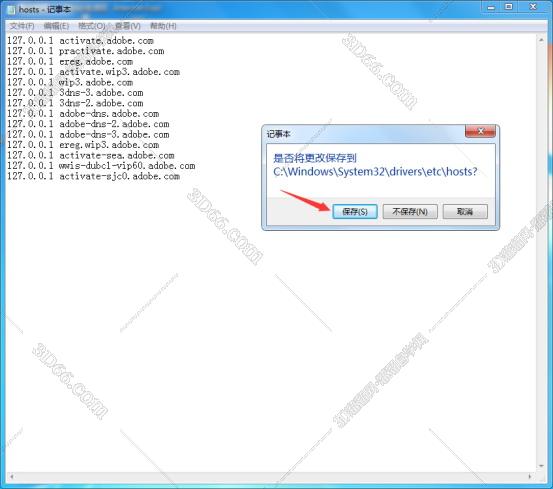553x489 pixels.
Task: Click the 保存(S) button in dialog
Action: coord(355,212)
